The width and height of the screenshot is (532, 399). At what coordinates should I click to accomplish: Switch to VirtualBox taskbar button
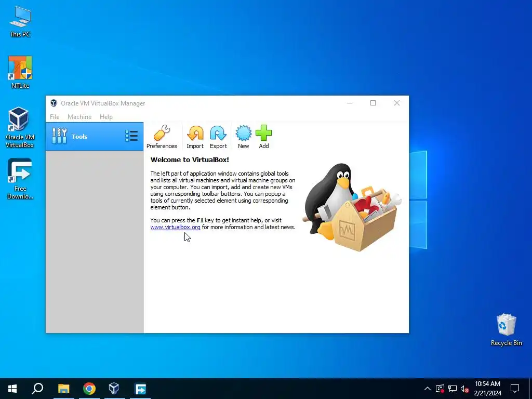pos(114,389)
